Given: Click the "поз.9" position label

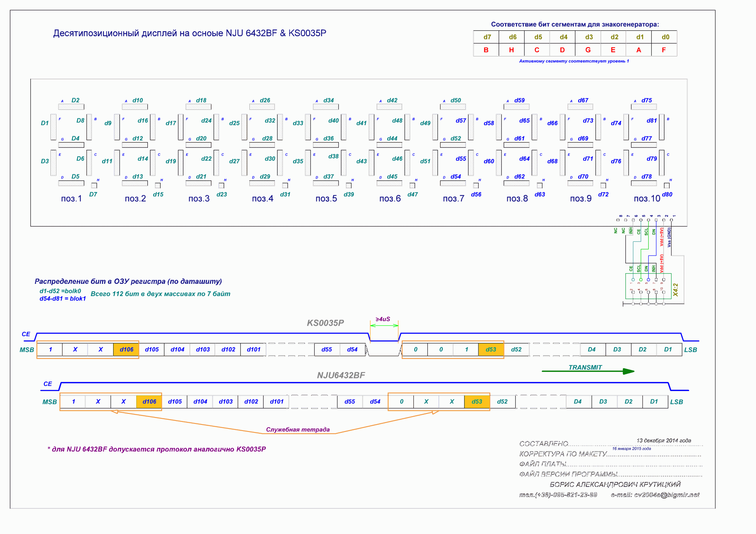Looking at the screenshot, I should point(581,199).
